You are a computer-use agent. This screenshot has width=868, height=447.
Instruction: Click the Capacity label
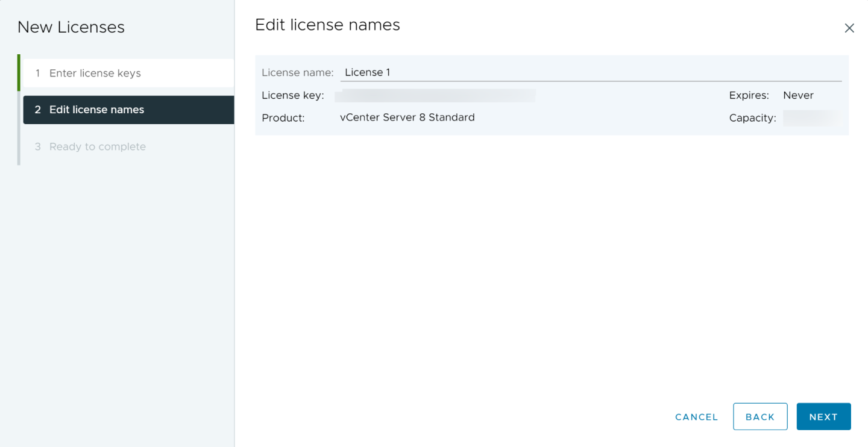coord(752,118)
